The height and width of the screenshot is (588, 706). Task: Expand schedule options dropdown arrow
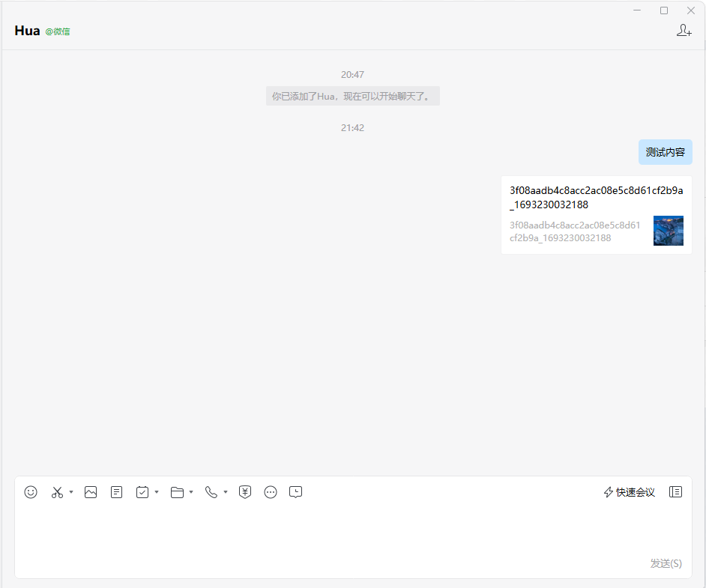(157, 492)
